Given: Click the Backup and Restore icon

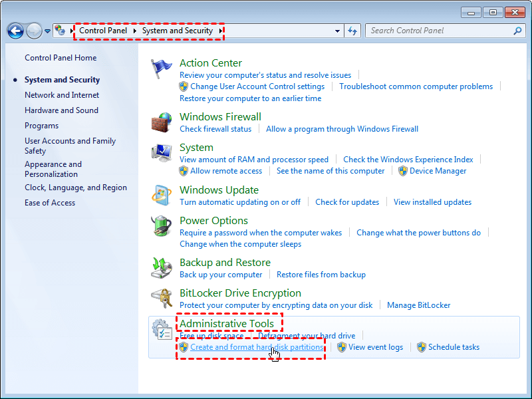Looking at the screenshot, I should coord(161,268).
